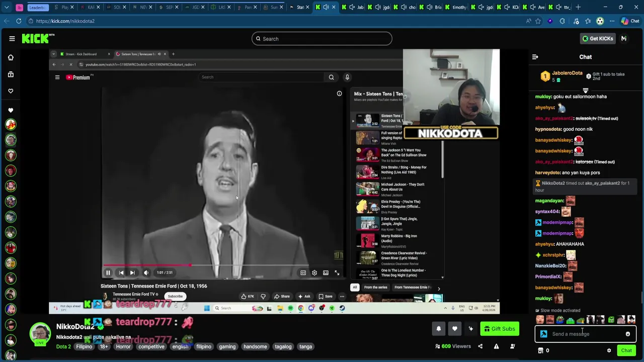Refresh the page in browser toolbar
644x362 pixels.
point(19,21)
